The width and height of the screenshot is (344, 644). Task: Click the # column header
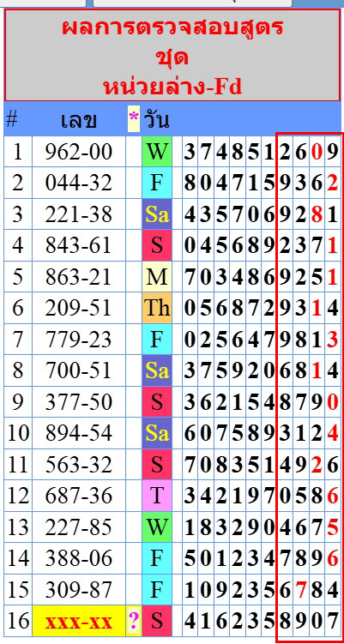13,119
